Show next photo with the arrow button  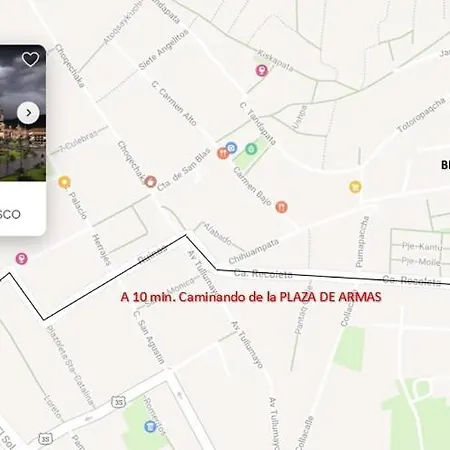(x=28, y=113)
